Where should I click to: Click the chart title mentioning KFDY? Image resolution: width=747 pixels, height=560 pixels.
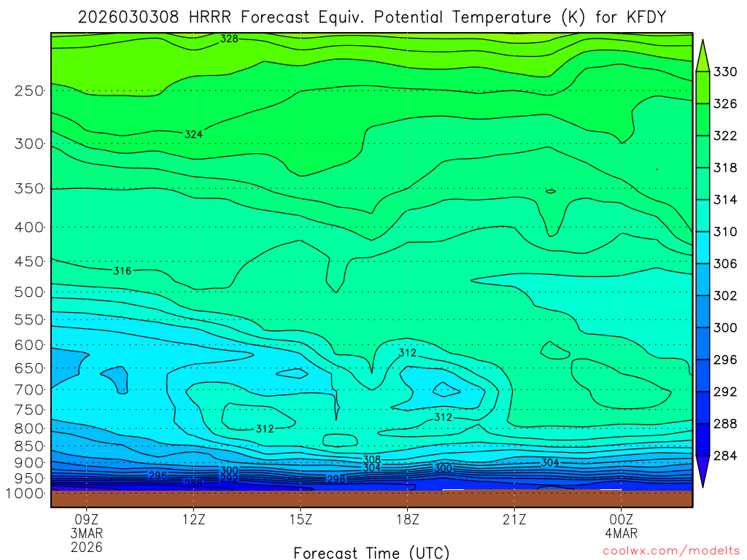371,17
